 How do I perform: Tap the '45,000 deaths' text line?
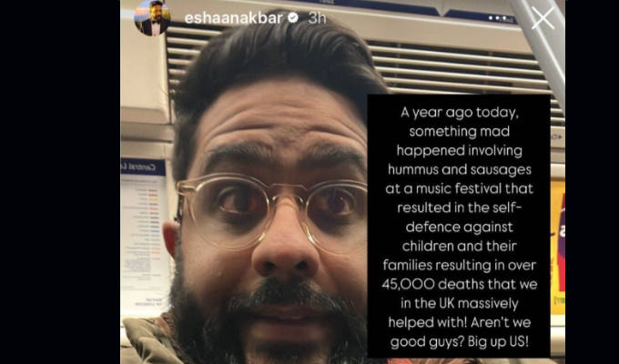coord(460,284)
